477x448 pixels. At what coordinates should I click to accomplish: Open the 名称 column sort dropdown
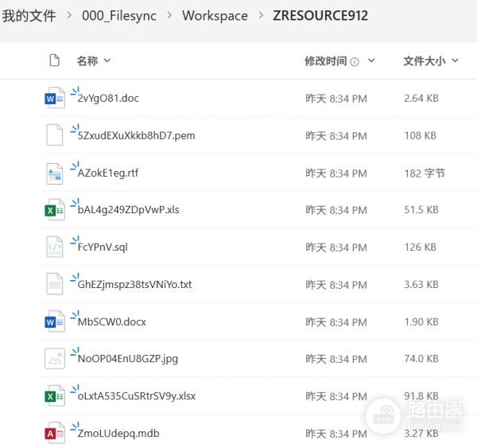[x=107, y=60]
